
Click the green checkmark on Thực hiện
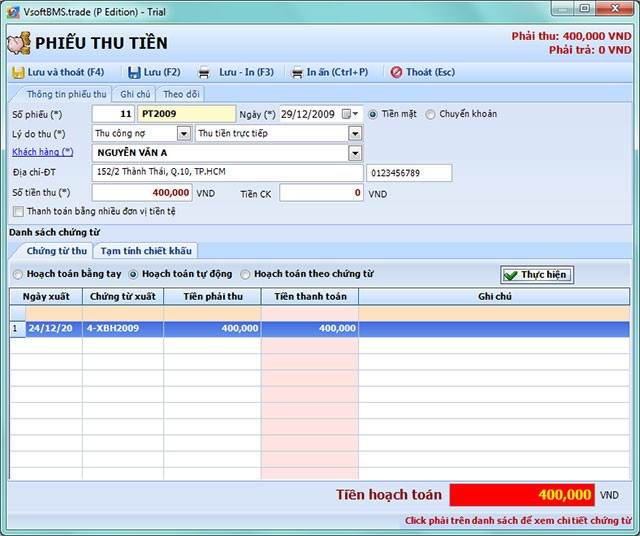[x=511, y=275]
